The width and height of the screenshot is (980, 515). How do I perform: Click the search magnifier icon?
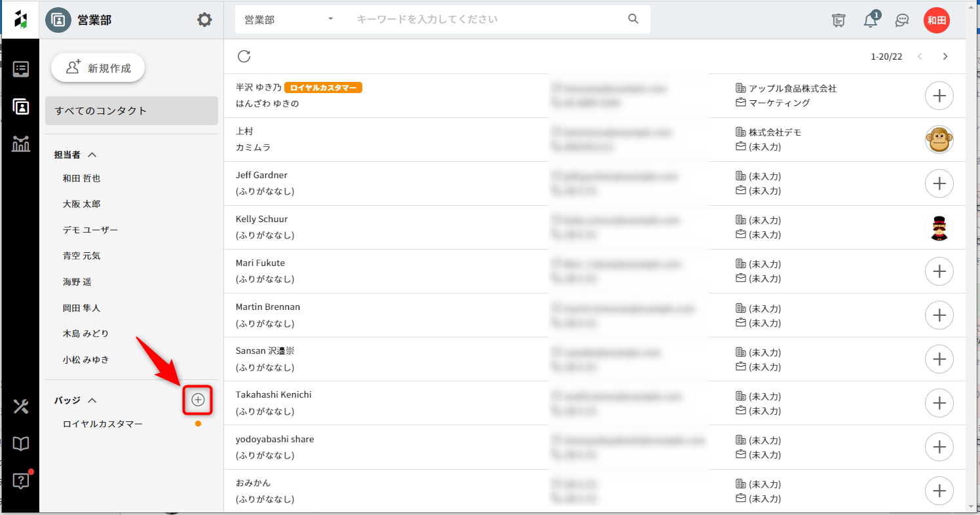(633, 19)
